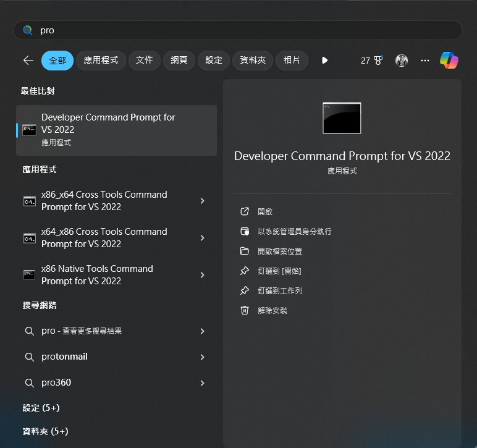Image resolution: width=477 pixels, height=448 pixels.
Task: Switch to the 資料夾 filter tab
Action: (x=253, y=61)
